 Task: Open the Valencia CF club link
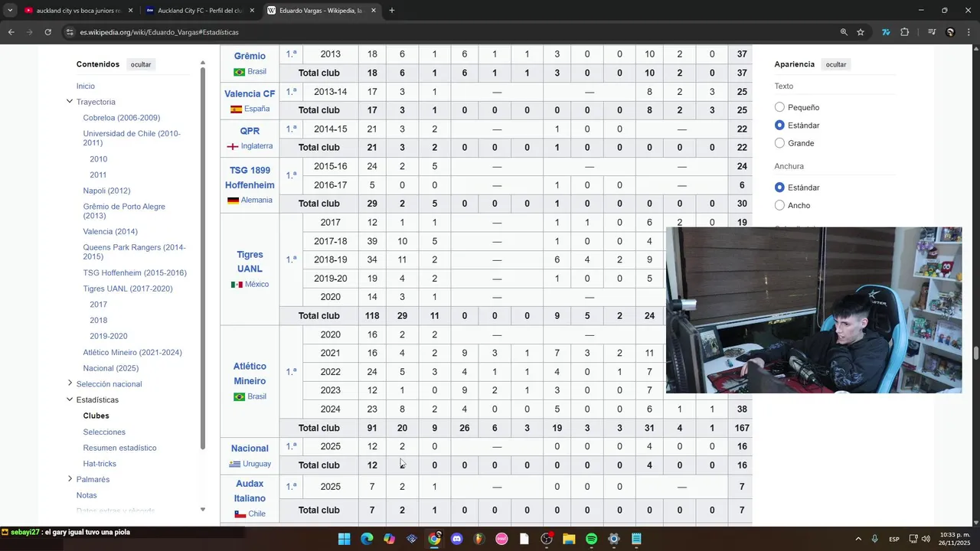click(250, 93)
